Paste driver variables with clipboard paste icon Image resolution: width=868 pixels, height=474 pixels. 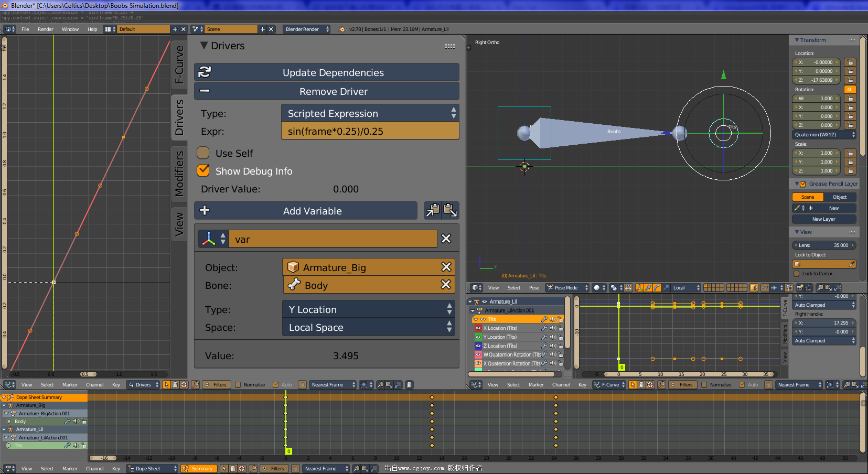pyautogui.click(x=450, y=211)
